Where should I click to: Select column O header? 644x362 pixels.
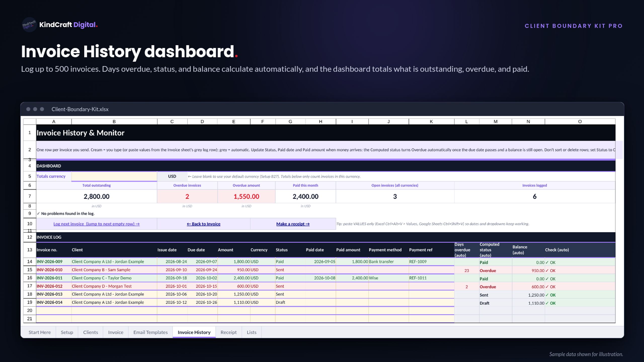point(580,121)
